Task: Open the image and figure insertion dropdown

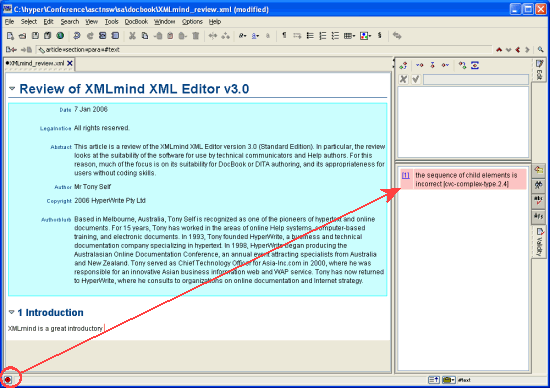Action: [x=365, y=36]
